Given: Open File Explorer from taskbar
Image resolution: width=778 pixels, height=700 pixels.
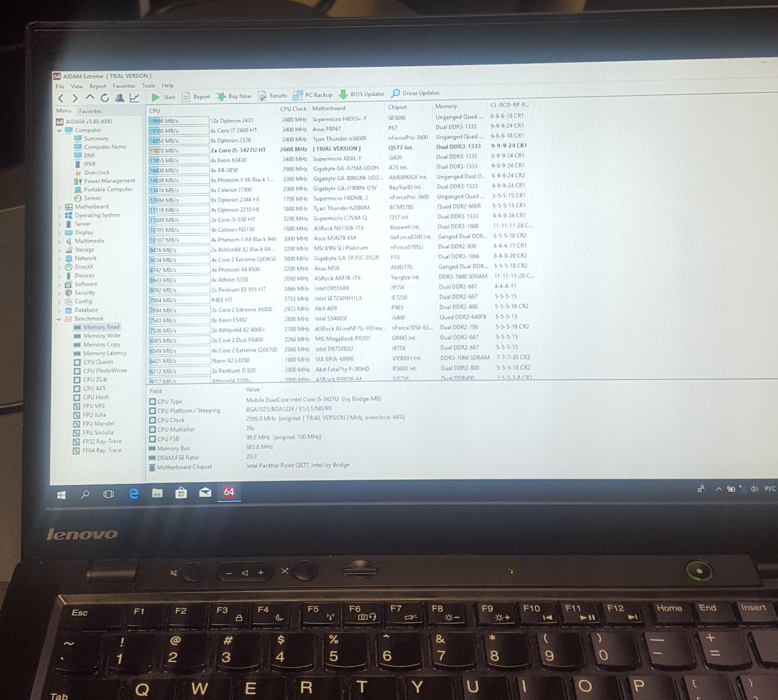Looking at the screenshot, I should coord(157,493).
